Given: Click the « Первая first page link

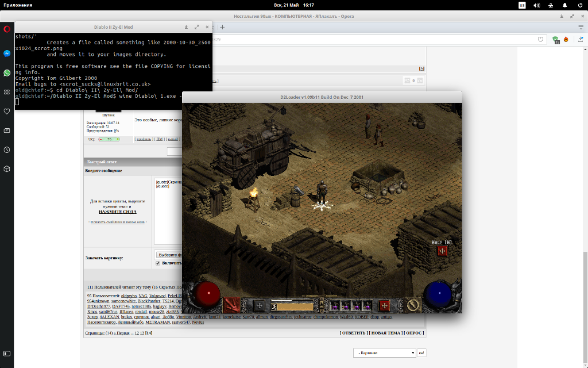Looking at the screenshot, I should 122,333.
